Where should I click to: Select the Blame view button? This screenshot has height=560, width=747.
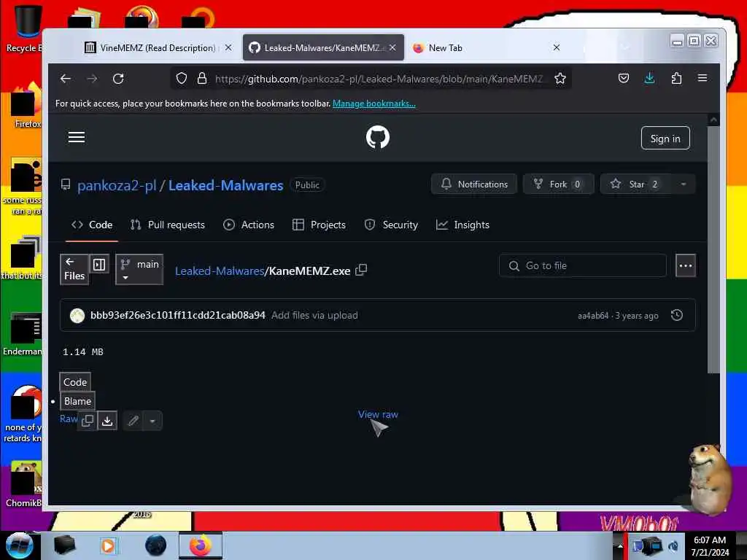pos(77,401)
